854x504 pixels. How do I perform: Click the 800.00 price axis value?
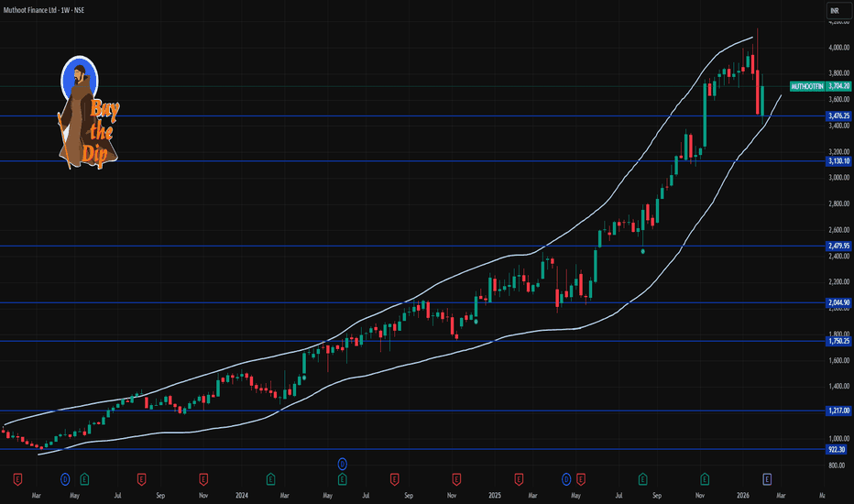tap(837, 466)
